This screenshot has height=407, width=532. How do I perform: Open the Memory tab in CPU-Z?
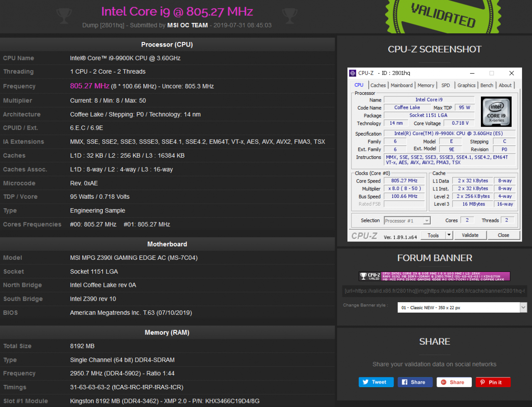click(x=426, y=85)
